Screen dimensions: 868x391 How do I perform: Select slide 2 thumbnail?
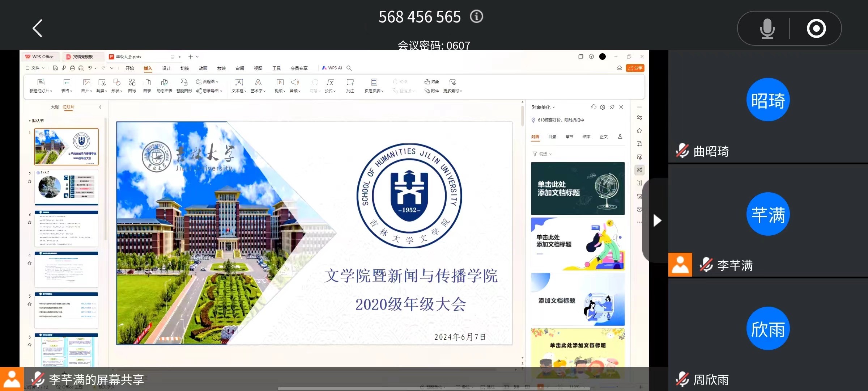click(66, 188)
